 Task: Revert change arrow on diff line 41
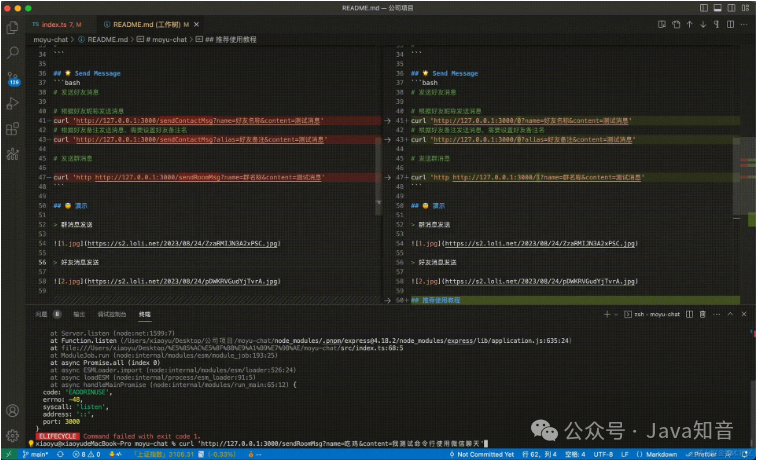point(387,121)
